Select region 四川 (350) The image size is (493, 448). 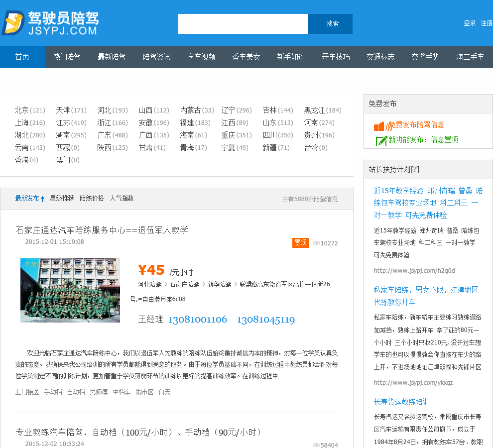[x=278, y=135]
